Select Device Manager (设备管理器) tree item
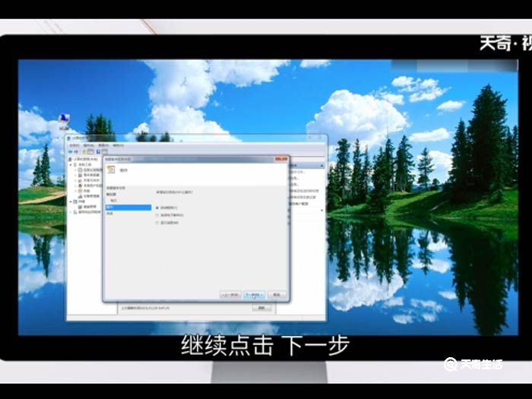Viewport: 532px width, 399px height. pyautogui.click(x=89, y=196)
